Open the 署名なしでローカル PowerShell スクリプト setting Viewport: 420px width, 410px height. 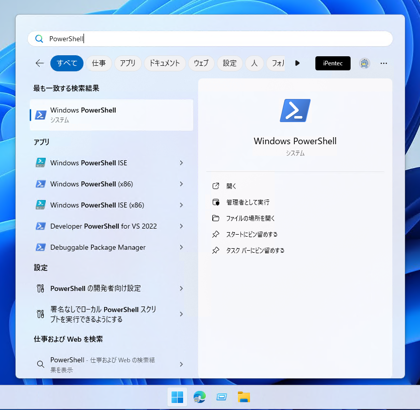coord(111,314)
